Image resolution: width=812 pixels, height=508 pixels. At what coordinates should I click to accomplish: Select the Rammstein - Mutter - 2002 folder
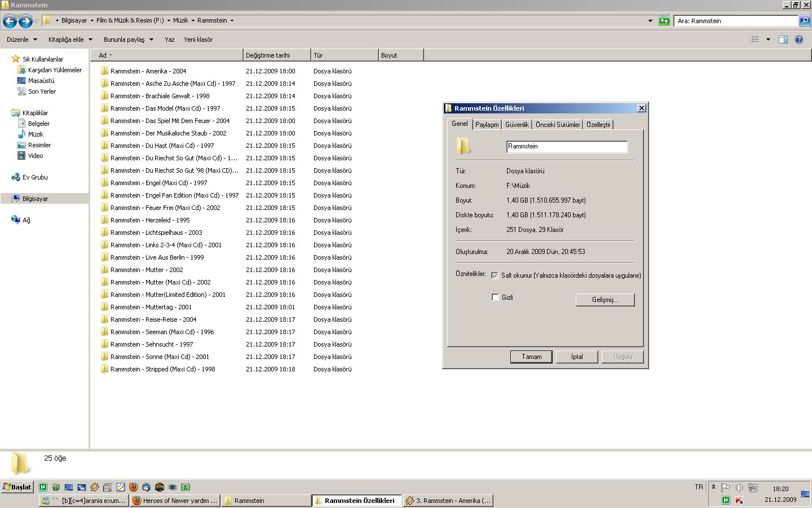coord(147,270)
